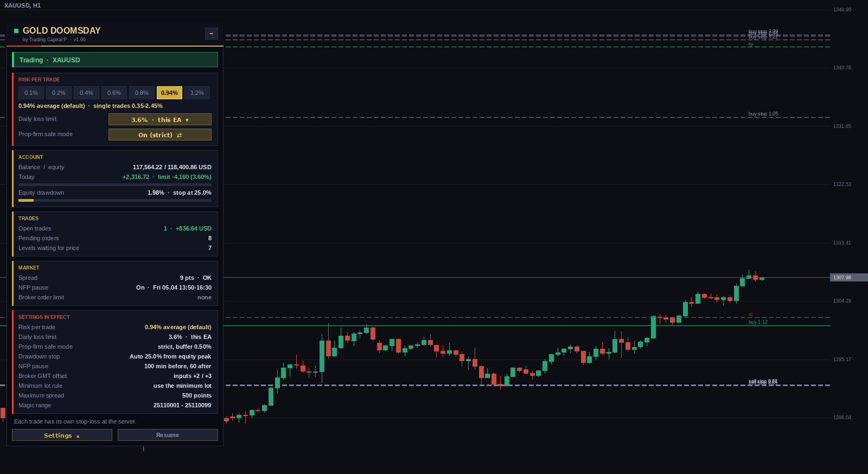The width and height of the screenshot is (868, 474).
Task: Select 1.2% risk per trade
Action: [x=197, y=93]
